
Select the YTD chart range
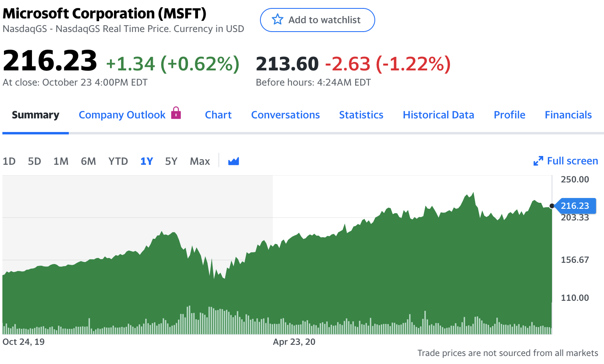pyautogui.click(x=118, y=161)
